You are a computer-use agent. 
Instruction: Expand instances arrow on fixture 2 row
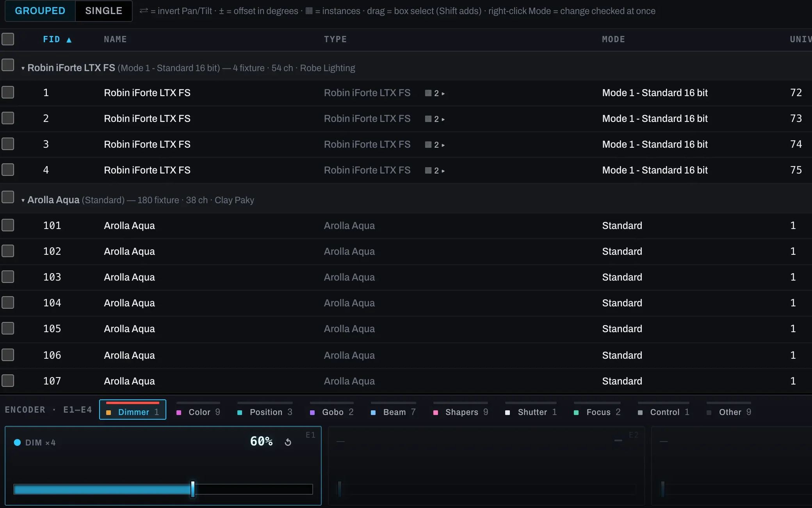point(443,119)
